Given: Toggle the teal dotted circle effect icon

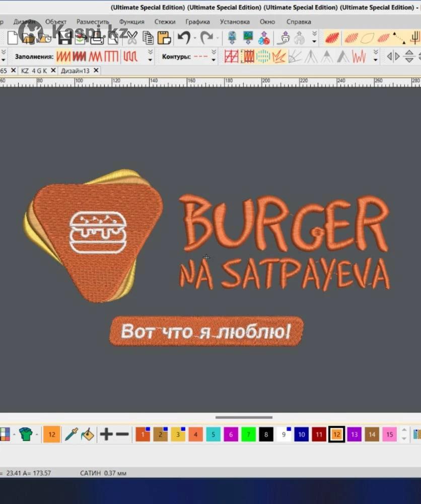Looking at the screenshot, I should pos(263,56).
